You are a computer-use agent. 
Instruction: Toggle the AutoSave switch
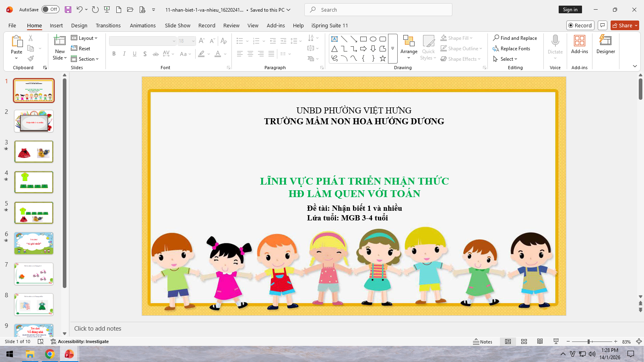coord(50,10)
